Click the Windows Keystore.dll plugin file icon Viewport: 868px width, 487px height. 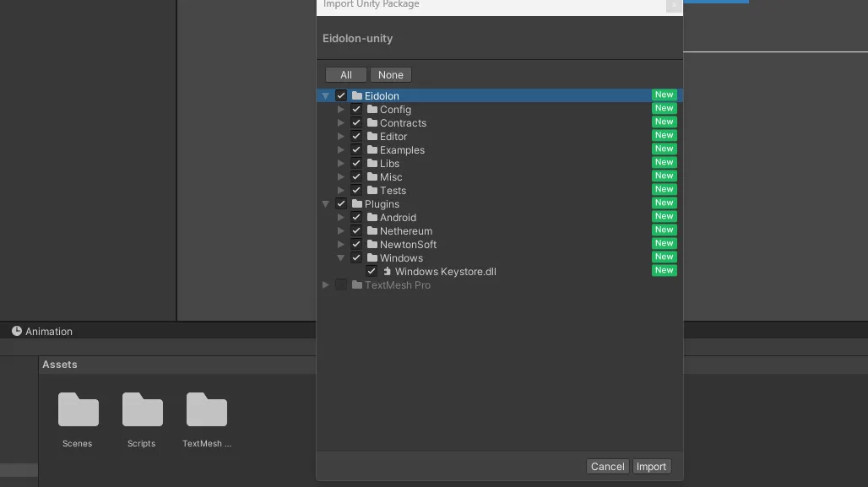[388, 272]
